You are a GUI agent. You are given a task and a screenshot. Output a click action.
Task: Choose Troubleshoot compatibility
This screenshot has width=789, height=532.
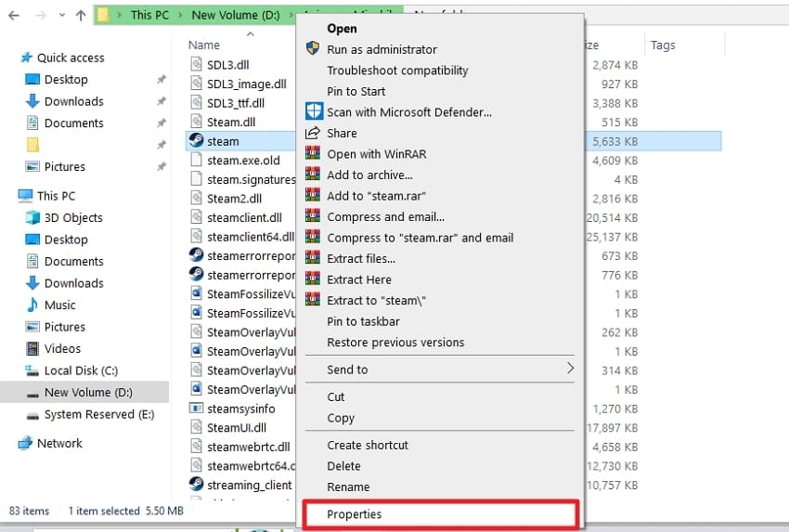pyautogui.click(x=397, y=71)
